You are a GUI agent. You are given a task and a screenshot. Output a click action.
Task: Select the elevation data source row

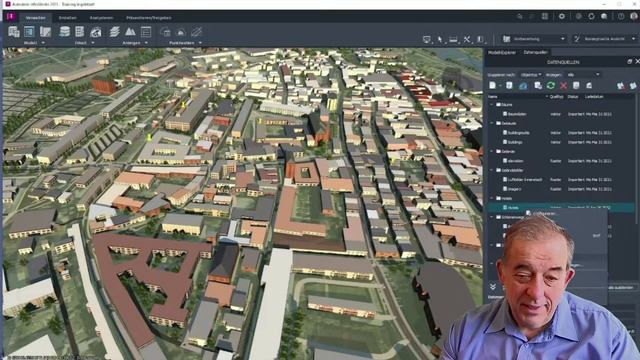click(561, 161)
